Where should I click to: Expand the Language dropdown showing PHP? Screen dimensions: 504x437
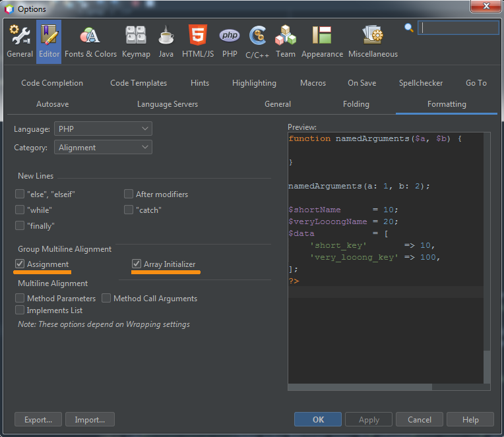tap(103, 129)
